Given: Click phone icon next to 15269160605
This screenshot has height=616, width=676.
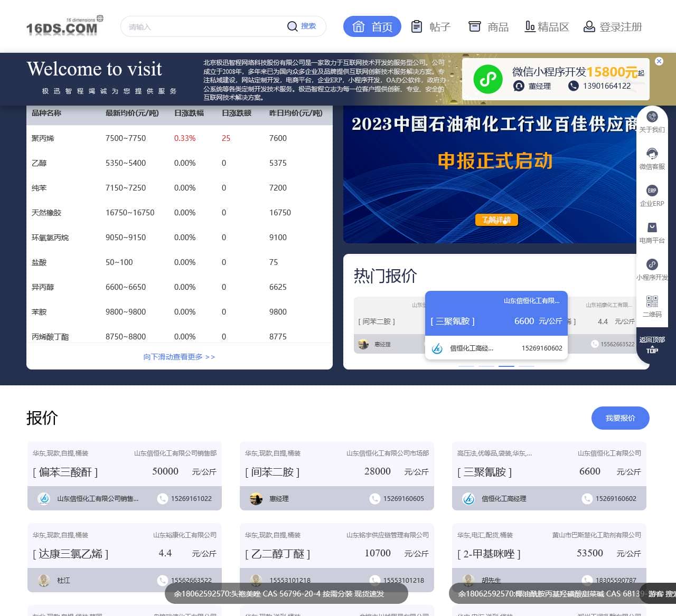Looking at the screenshot, I should (375, 498).
